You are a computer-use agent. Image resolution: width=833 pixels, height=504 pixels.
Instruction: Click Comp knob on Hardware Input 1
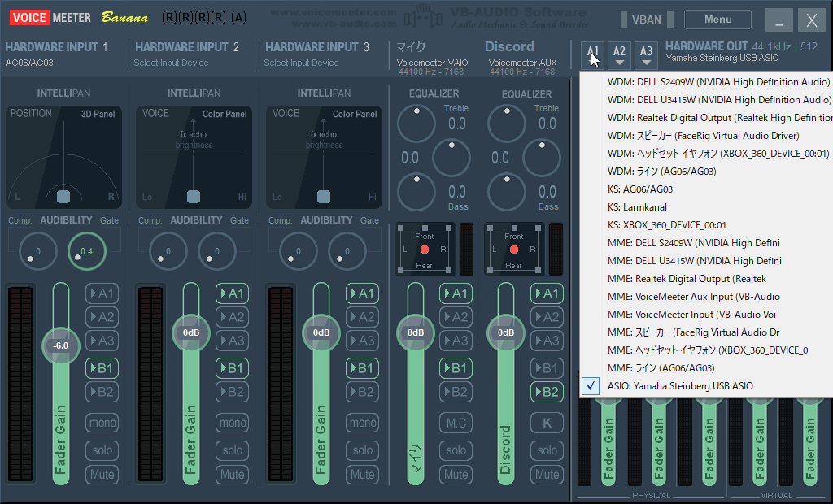click(x=37, y=251)
